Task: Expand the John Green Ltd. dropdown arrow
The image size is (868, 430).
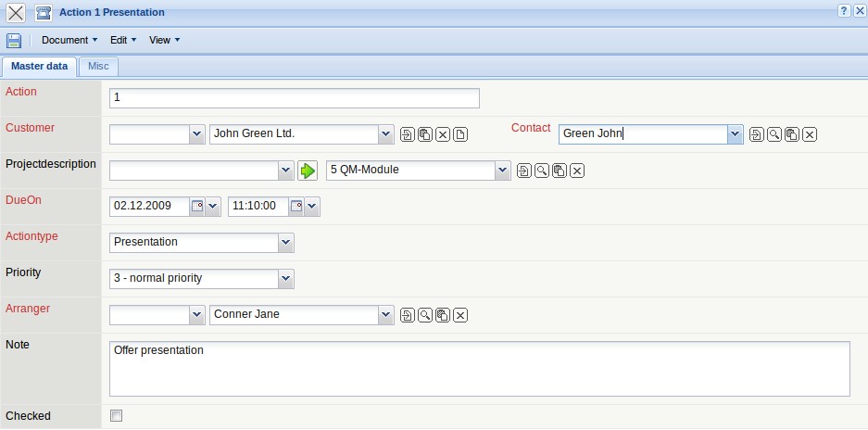Action: (x=386, y=134)
